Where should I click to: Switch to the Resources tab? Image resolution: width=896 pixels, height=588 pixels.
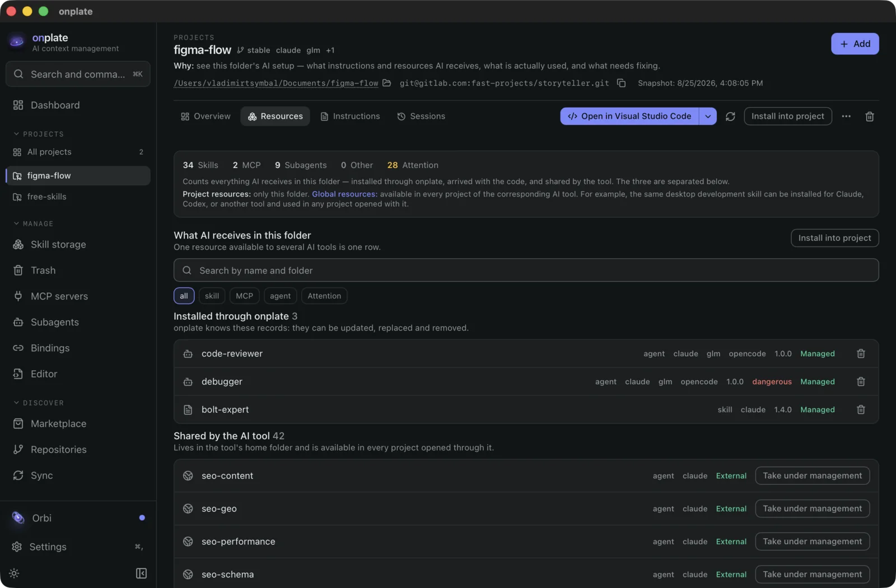click(x=275, y=116)
